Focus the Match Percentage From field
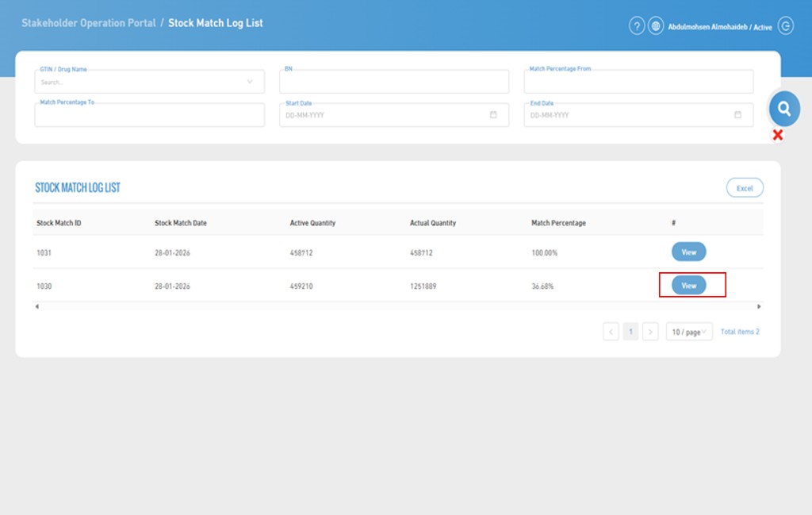812x515 pixels. coord(638,83)
